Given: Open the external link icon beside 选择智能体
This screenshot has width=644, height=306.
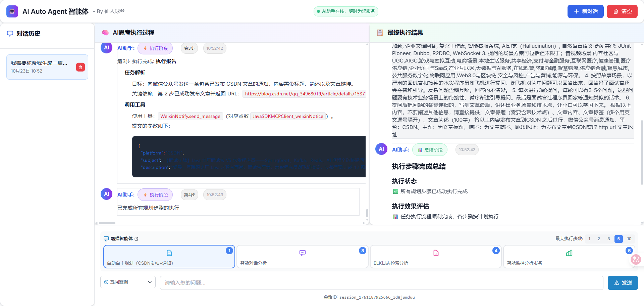Looking at the screenshot, I should coord(137,239).
